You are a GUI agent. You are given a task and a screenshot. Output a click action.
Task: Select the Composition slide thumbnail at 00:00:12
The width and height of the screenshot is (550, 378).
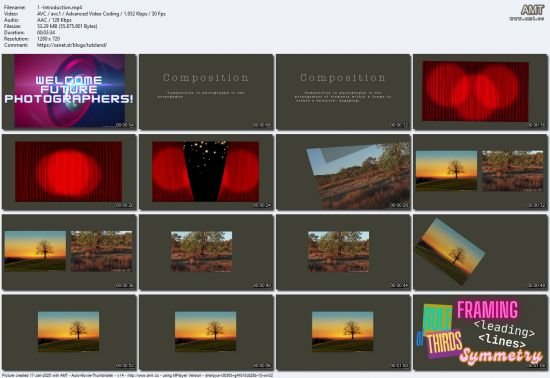coord(343,92)
